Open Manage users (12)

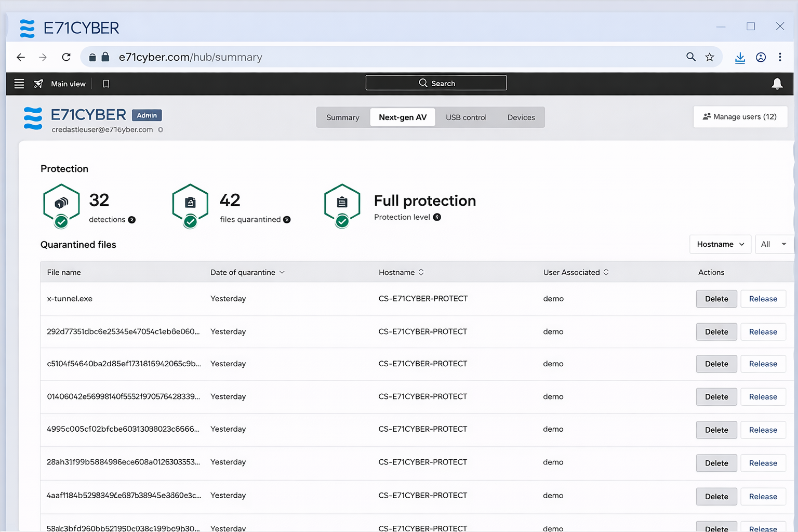coord(740,117)
